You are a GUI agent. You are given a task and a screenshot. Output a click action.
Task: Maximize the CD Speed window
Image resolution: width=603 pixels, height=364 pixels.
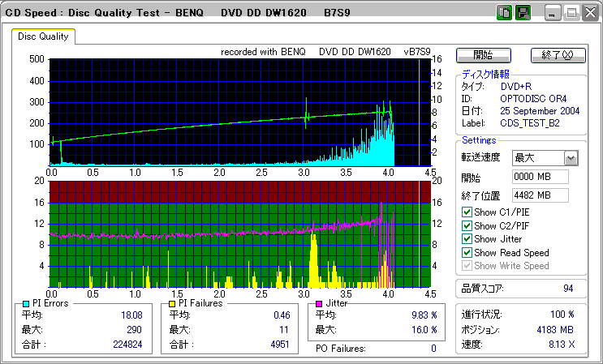click(x=571, y=13)
